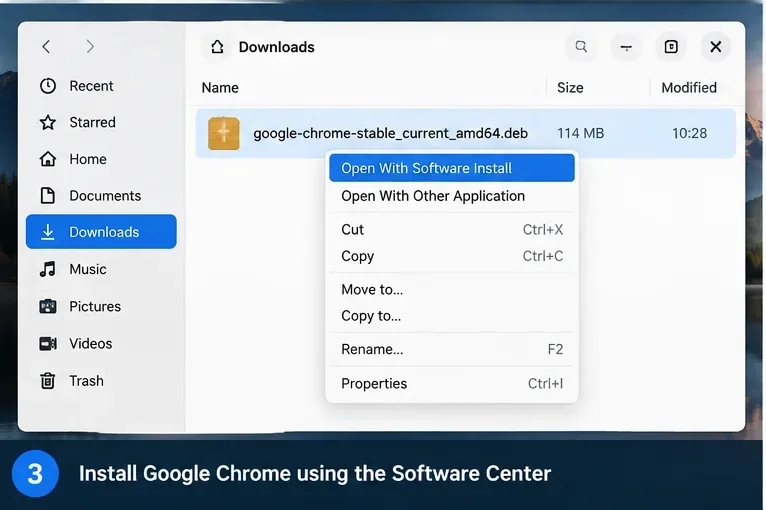Click the camera icon beside Pictures
766x510 pixels.
(48, 306)
